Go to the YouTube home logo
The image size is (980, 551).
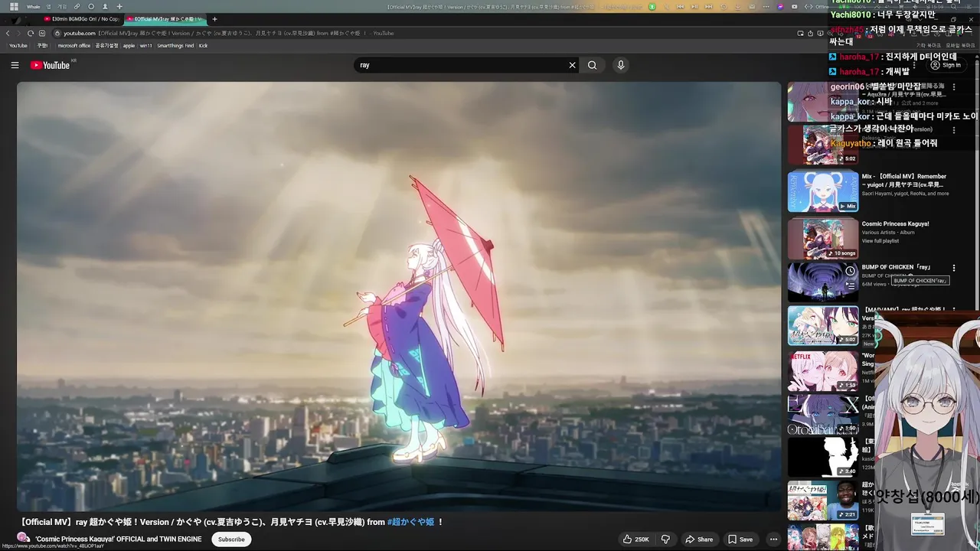[x=50, y=65]
